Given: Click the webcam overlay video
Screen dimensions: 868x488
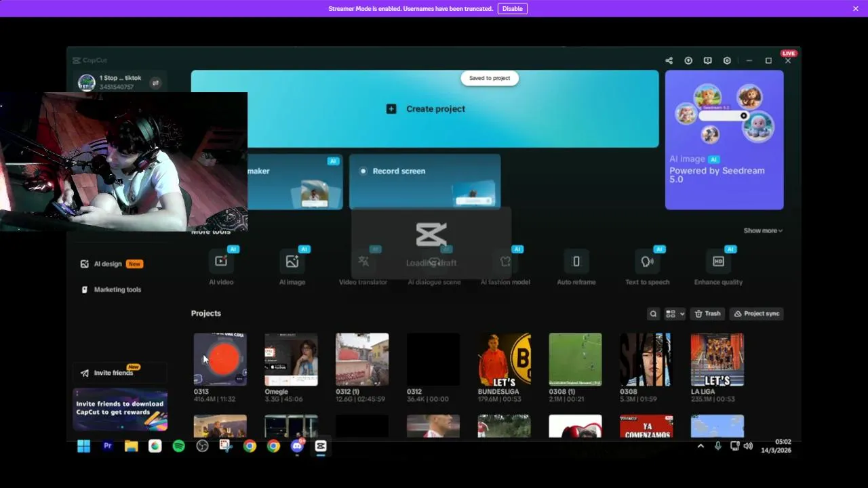Looking at the screenshot, I should (123, 162).
